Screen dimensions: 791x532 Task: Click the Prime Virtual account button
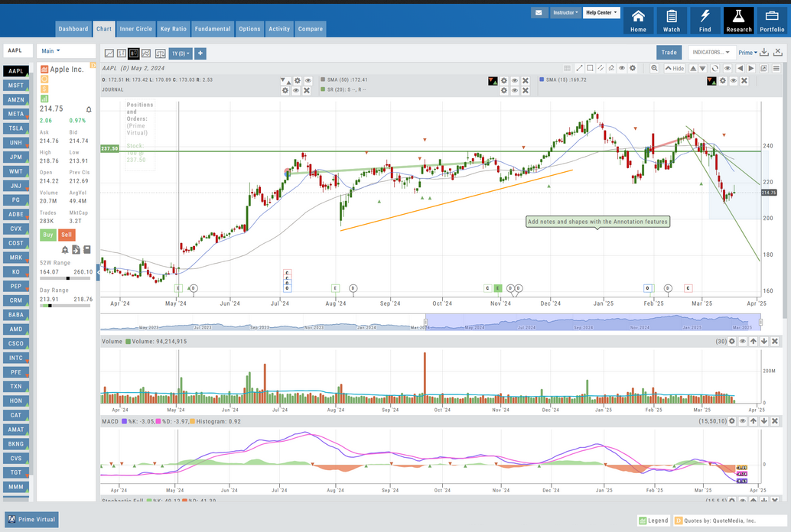[x=32, y=520]
